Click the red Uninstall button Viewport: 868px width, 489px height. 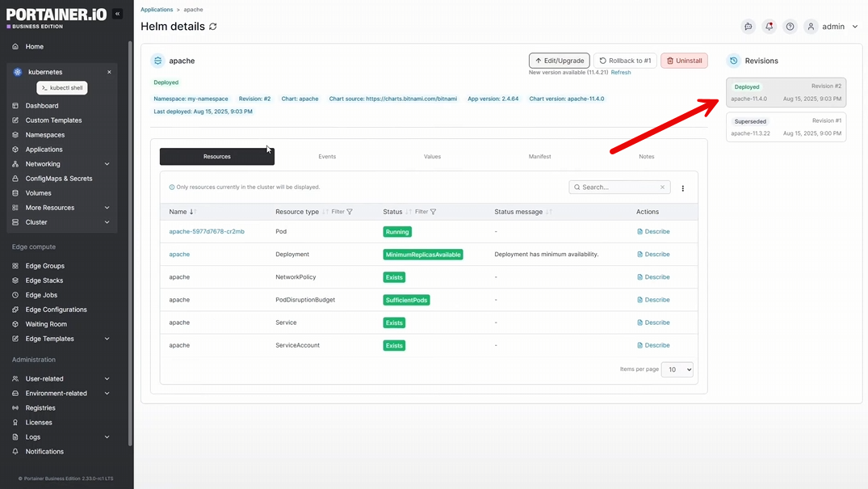pos(684,61)
